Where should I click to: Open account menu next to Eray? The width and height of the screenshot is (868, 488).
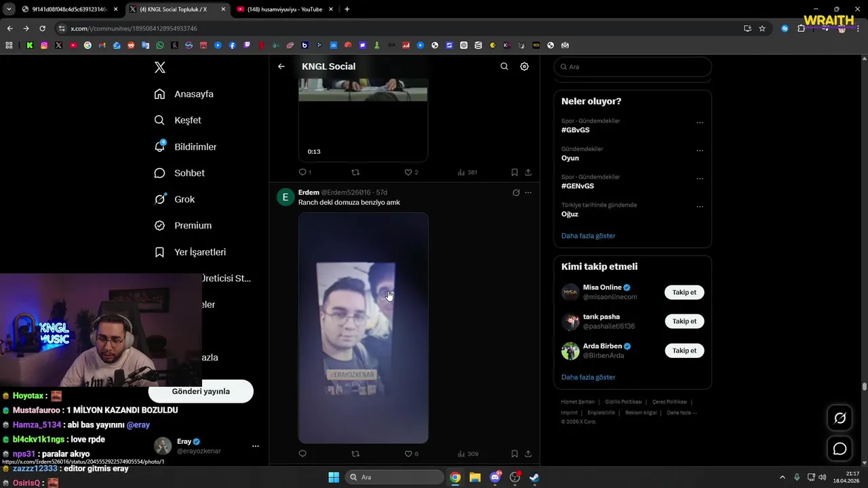click(x=256, y=446)
